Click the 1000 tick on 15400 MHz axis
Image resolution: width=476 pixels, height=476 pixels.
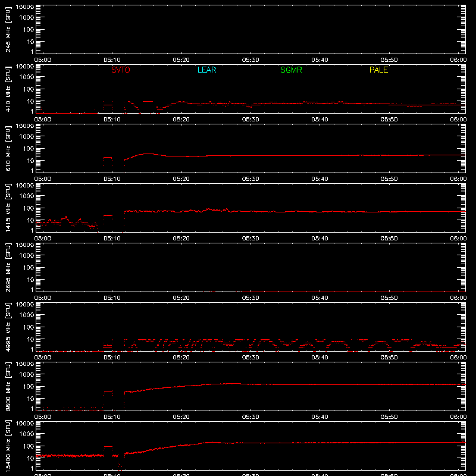pos(27,434)
